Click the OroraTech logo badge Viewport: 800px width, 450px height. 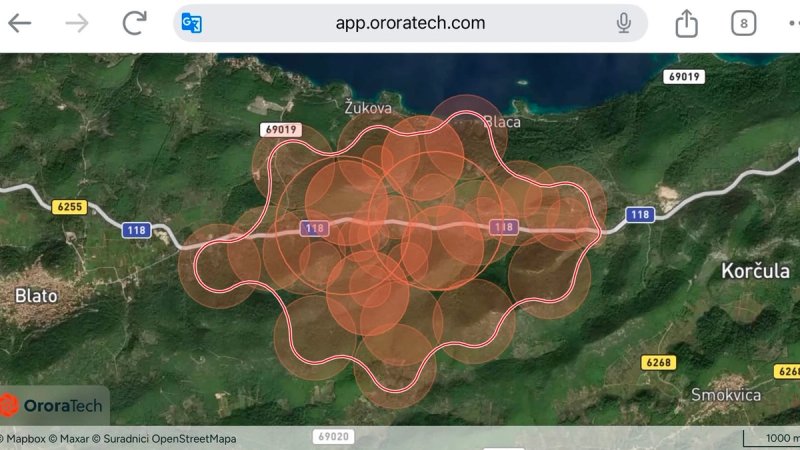[x=53, y=406]
